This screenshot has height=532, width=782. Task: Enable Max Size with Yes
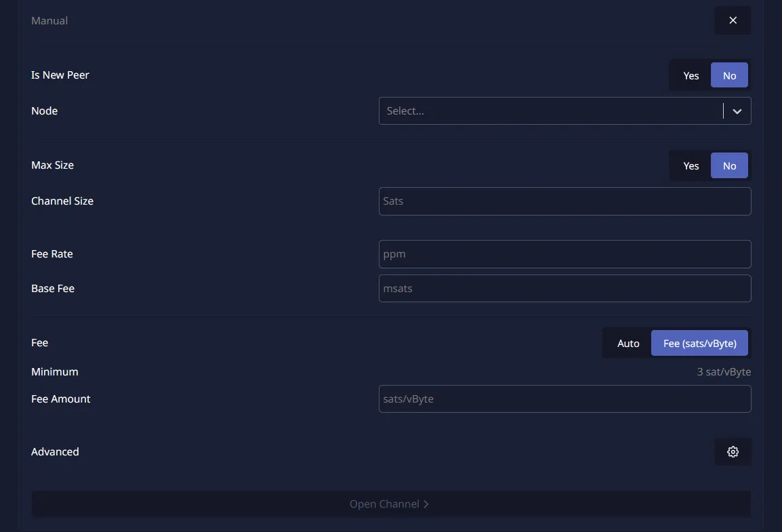pyautogui.click(x=691, y=165)
